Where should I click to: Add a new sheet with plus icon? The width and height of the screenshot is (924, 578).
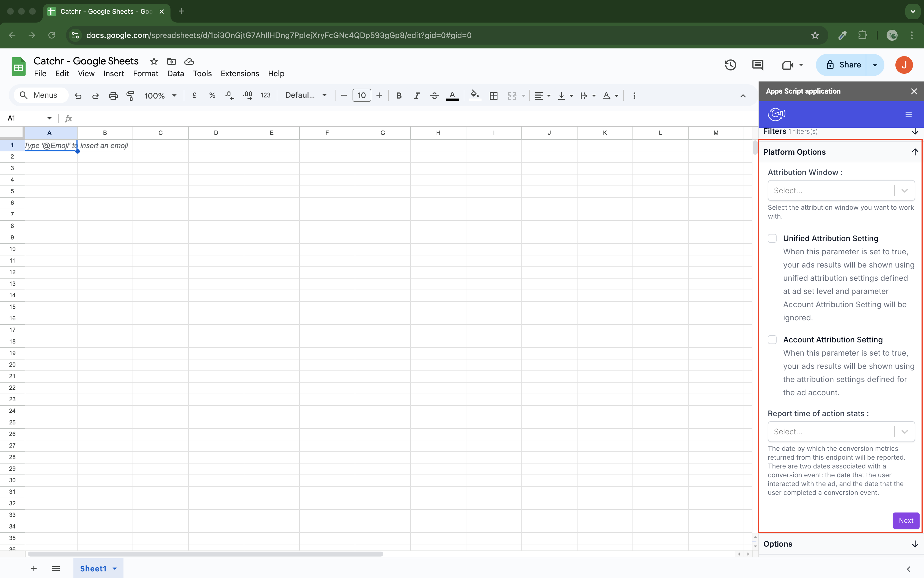pyautogui.click(x=34, y=568)
